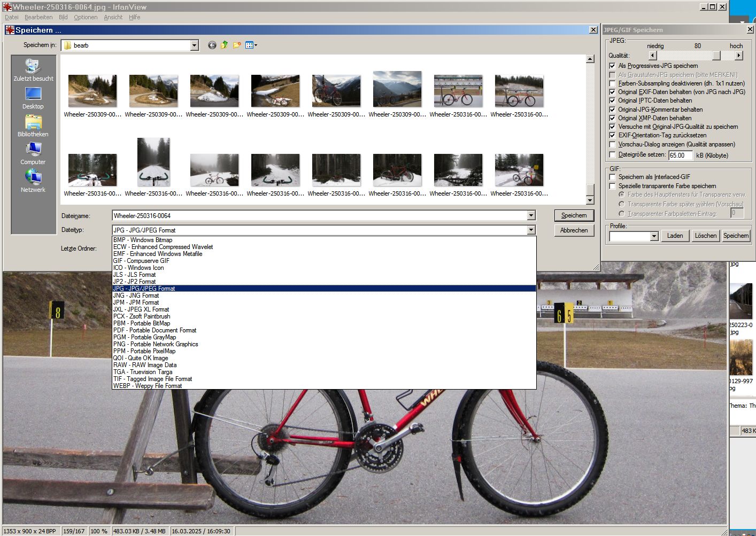Toggle Als Progressives-JPG speichern checkbox

coord(612,66)
